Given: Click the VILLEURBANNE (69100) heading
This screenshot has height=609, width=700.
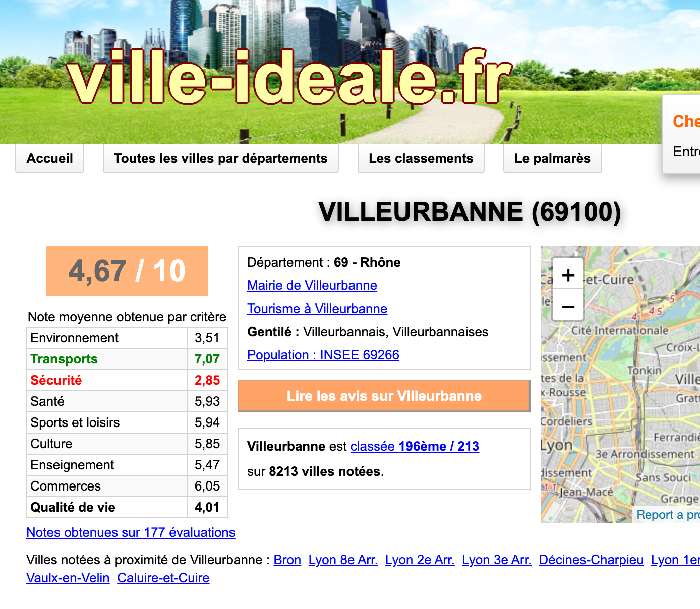Looking at the screenshot, I should pyautogui.click(x=470, y=212).
